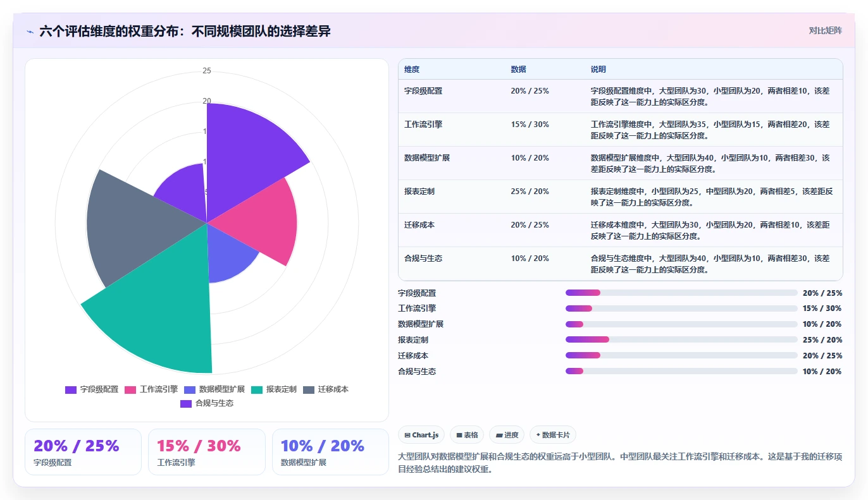Click the 表格 chip icon

[x=459, y=435]
